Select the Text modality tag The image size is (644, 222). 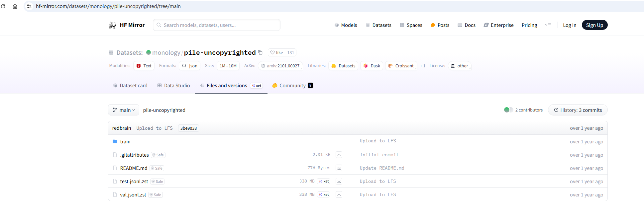tap(144, 66)
